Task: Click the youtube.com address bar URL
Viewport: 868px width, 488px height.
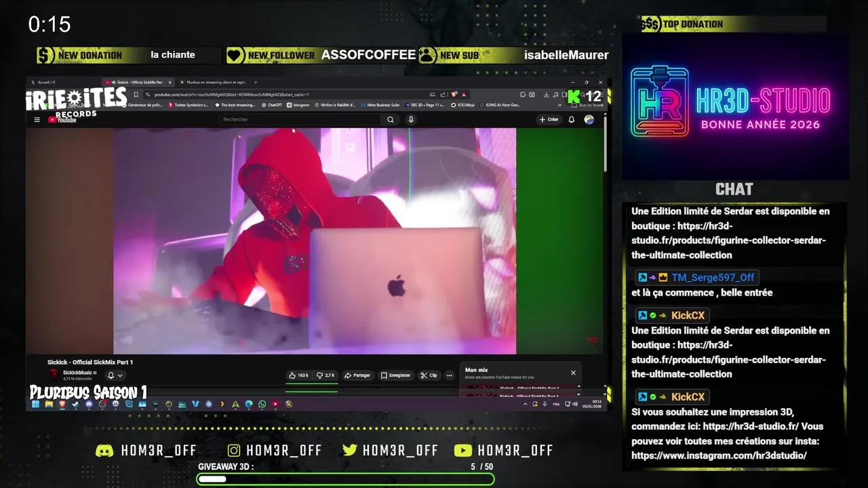Action: click(x=231, y=94)
